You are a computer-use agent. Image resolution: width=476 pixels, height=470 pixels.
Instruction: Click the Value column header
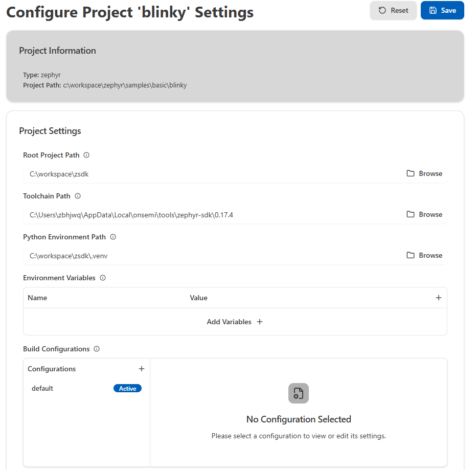199,298
